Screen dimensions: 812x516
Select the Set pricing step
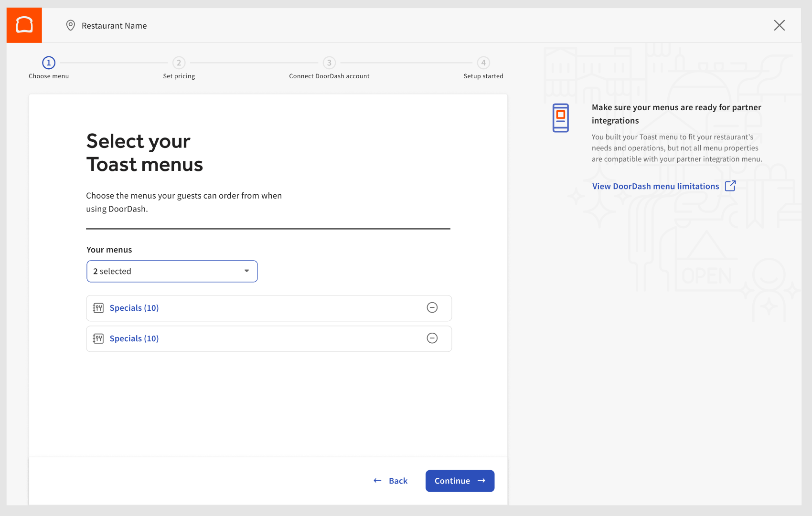[179, 63]
